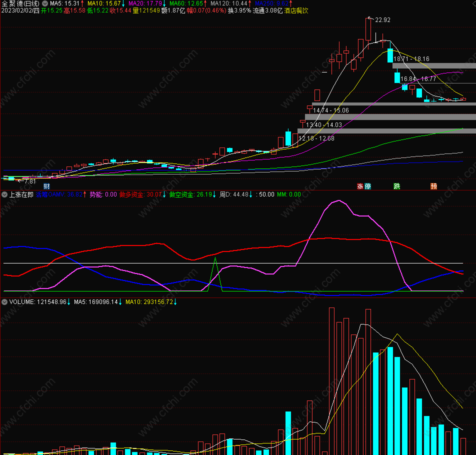Click the turnover amount 额1.87亿
The height and width of the screenshot is (455, 476).
(173, 11)
